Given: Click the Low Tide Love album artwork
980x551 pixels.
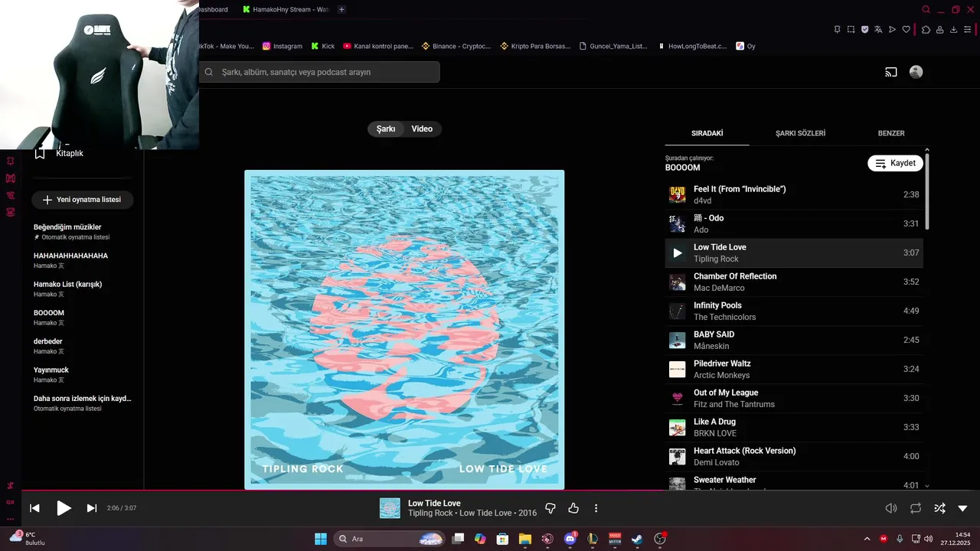Looking at the screenshot, I should click(404, 329).
